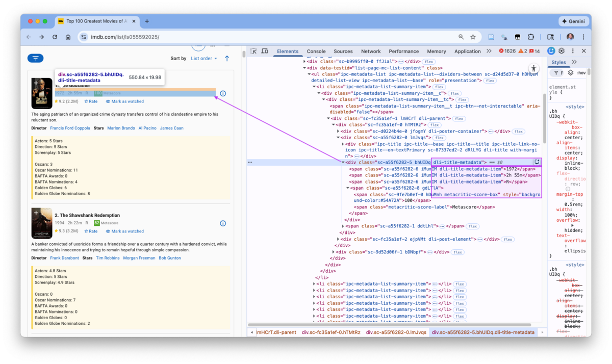The width and height of the screenshot is (612, 364).
Task: Click the >> chevron for more DevTools panels
Action: (x=489, y=51)
